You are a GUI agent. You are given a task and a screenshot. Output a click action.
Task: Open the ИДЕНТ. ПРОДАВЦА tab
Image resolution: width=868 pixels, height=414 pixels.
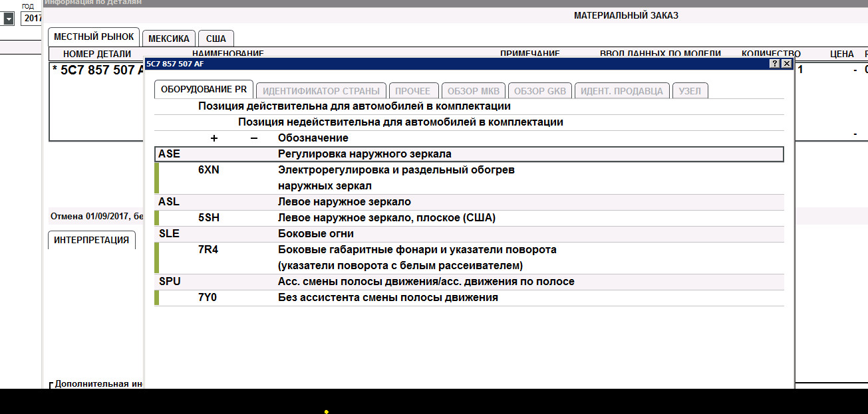click(622, 91)
